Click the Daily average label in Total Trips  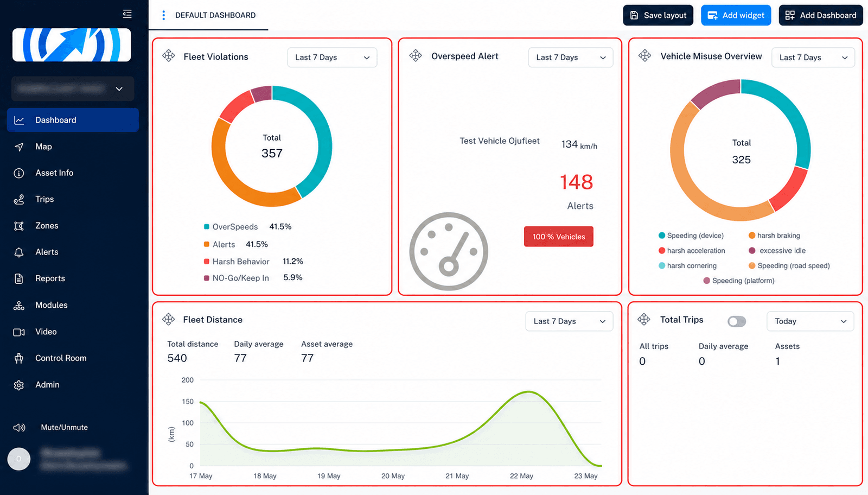tap(723, 346)
